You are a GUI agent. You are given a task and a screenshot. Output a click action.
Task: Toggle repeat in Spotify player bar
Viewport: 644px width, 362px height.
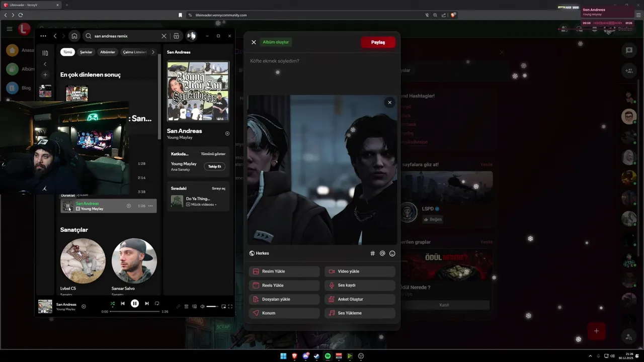157,304
